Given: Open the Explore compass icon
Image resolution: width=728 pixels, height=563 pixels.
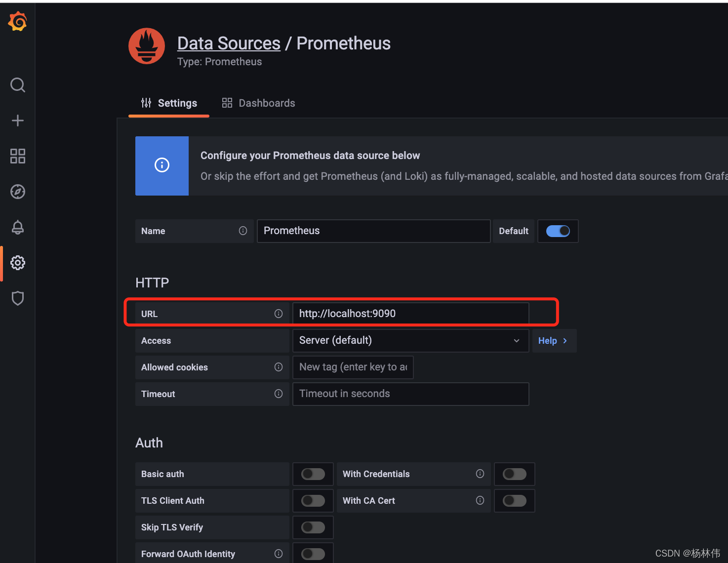Looking at the screenshot, I should coord(18,192).
